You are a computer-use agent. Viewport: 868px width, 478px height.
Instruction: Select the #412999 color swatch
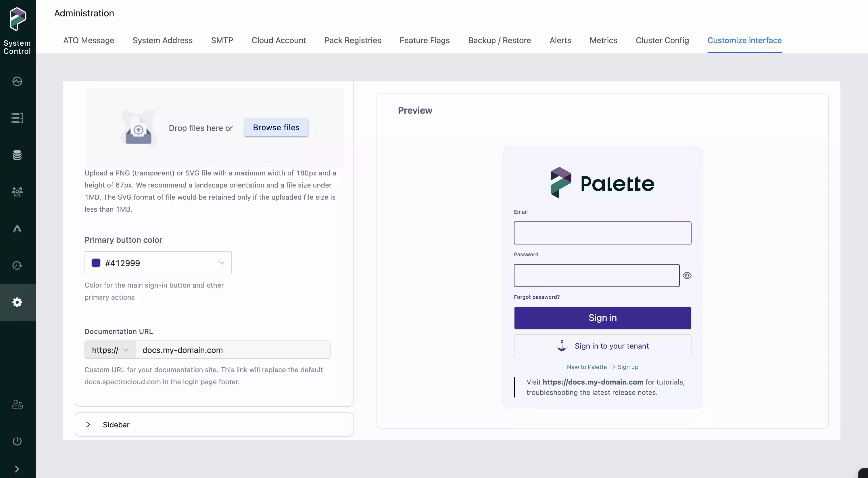pos(96,263)
